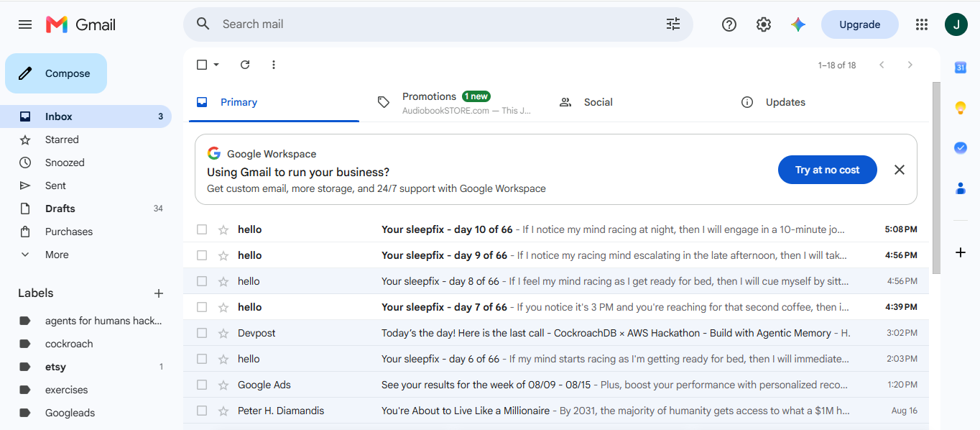The height and width of the screenshot is (430, 980).
Task: Click the Search mail input field
Action: click(438, 24)
